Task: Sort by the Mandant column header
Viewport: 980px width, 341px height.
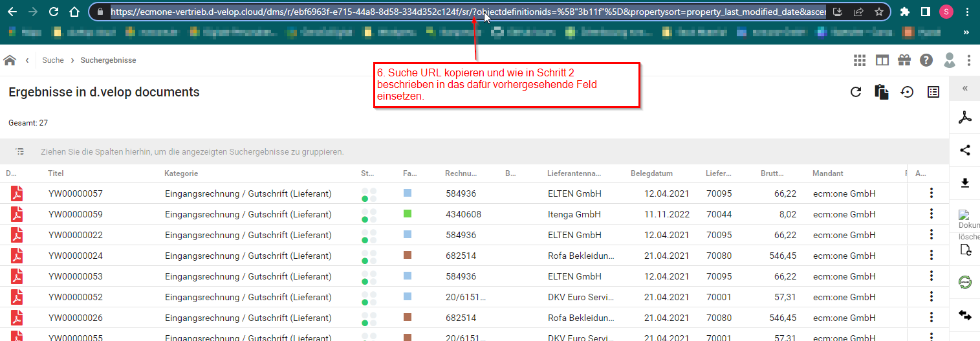Action: [828, 173]
